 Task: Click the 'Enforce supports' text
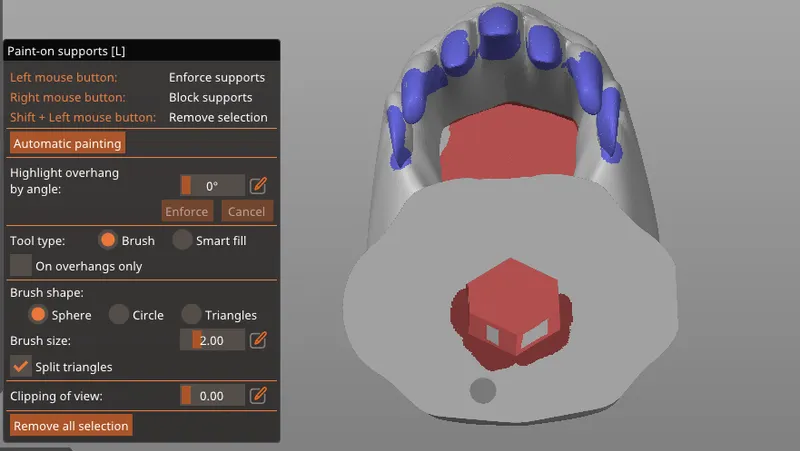pos(217,78)
